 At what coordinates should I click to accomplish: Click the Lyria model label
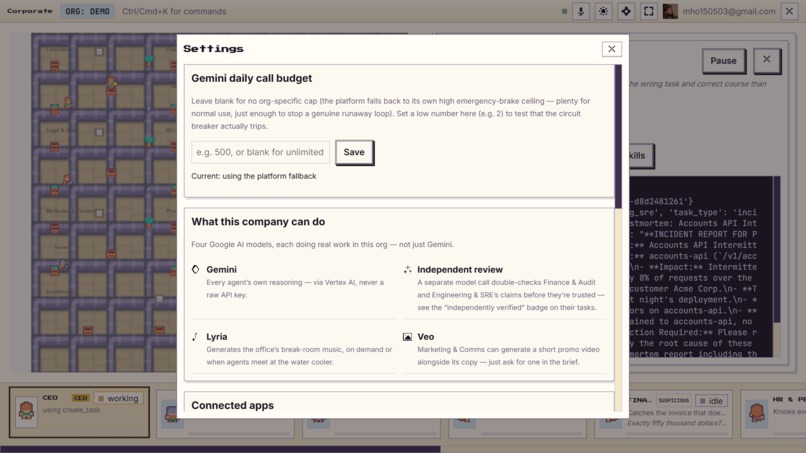tap(216, 337)
